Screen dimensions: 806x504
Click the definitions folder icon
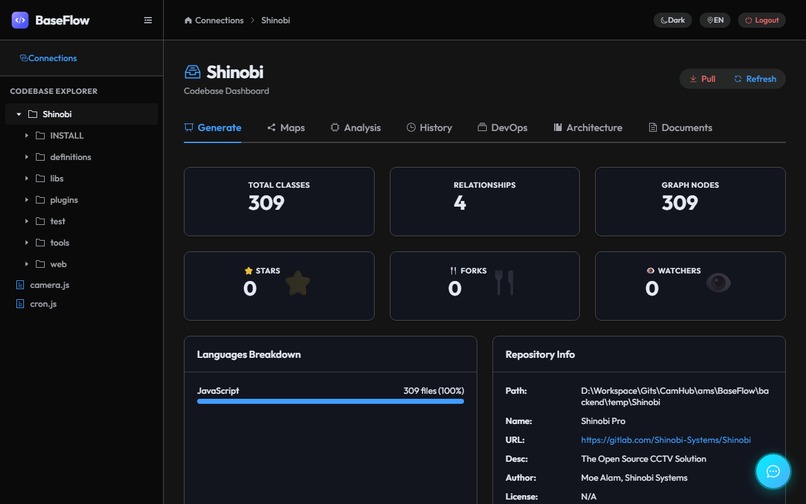coord(40,157)
